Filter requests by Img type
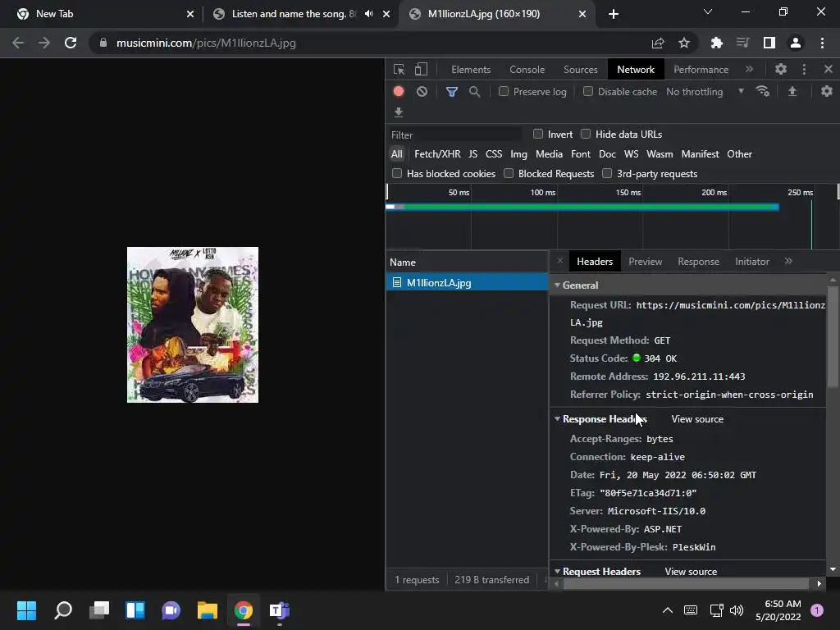This screenshot has width=840, height=630. (x=518, y=153)
